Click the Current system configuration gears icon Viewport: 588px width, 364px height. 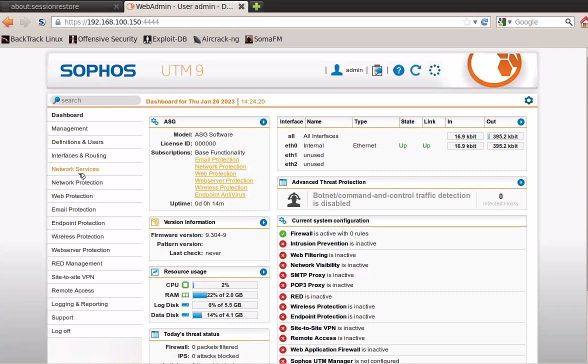tap(283, 221)
